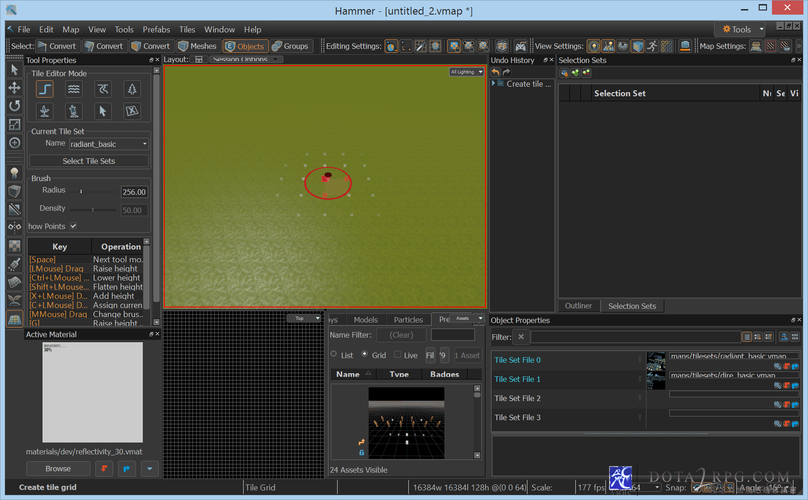Open the Session Options layout dropdown
The image size is (808, 500).
click(x=245, y=59)
